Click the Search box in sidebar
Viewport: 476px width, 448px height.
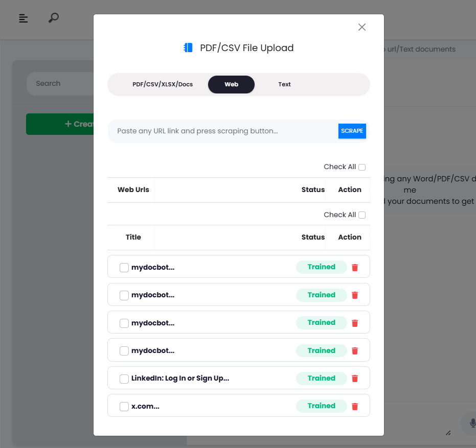click(59, 83)
